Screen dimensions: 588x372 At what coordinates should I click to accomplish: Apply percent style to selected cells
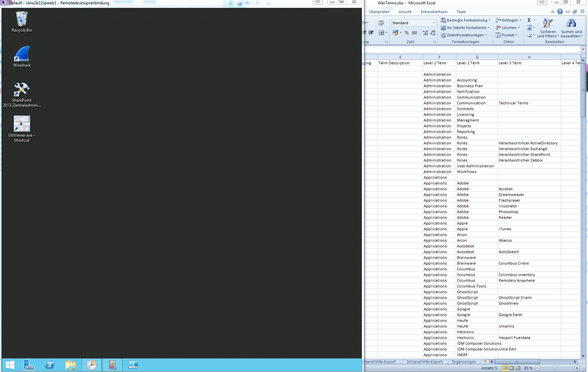406,33
